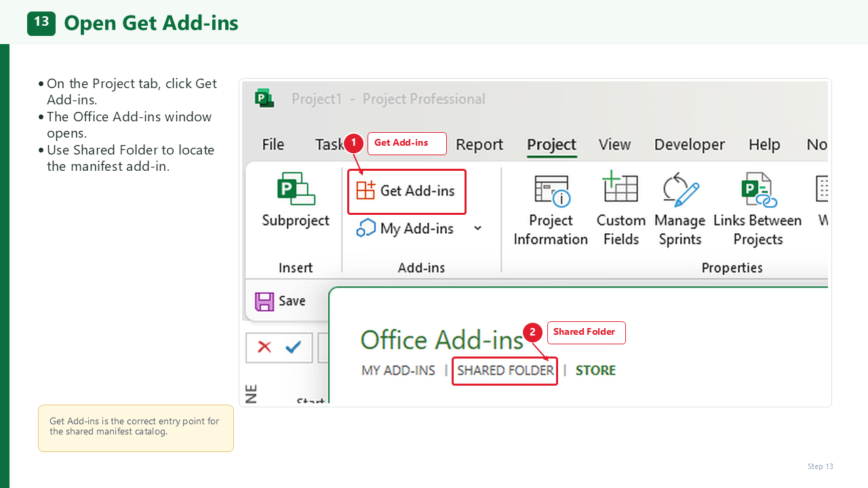Click the bullet starting "Use Shared Folder to locate"
This screenshot has height=488, width=868.
pyautogui.click(x=130, y=158)
